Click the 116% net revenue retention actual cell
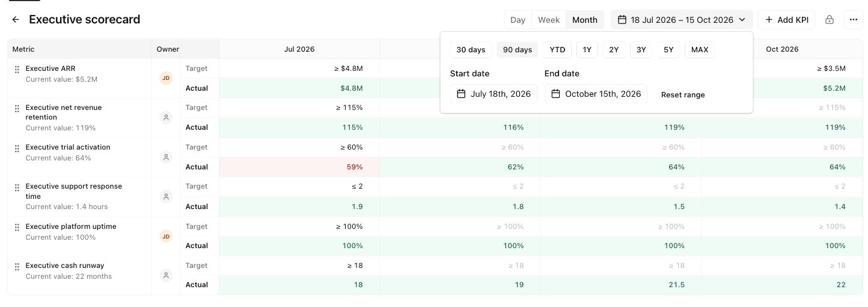The image size is (868, 307). tap(460, 127)
